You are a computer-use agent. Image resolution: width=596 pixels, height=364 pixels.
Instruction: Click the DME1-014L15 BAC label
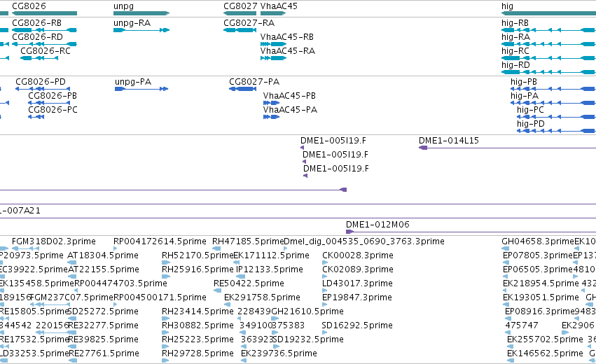click(448, 141)
